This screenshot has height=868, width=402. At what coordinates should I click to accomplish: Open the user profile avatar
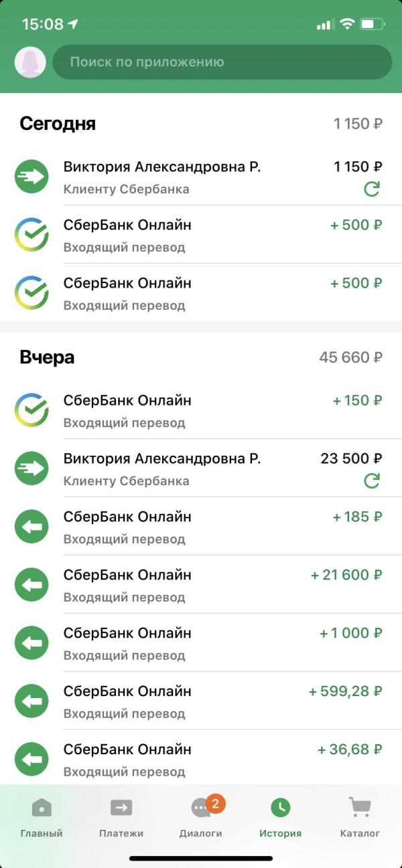(x=30, y=62)
